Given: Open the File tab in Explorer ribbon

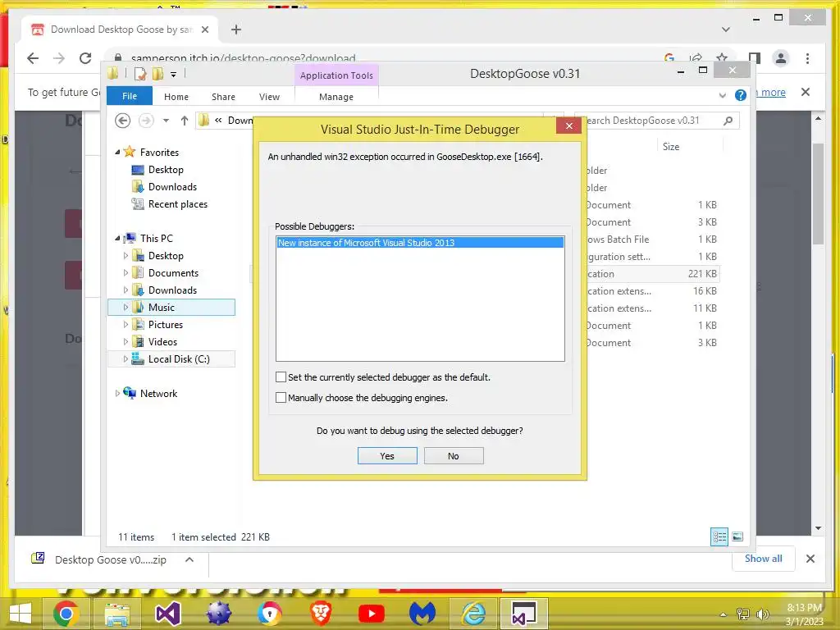Looking at the screenshot, I should [x=130, y=96].
